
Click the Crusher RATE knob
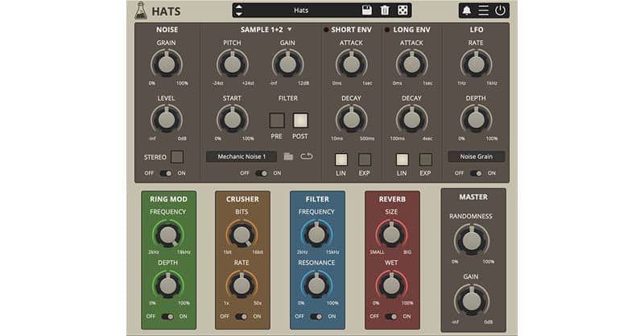tap(242, 285)
